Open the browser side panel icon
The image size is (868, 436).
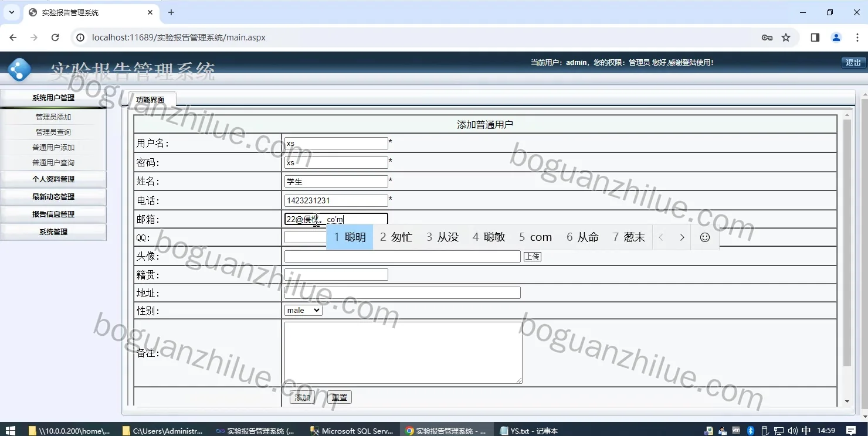tap(815, 38)
